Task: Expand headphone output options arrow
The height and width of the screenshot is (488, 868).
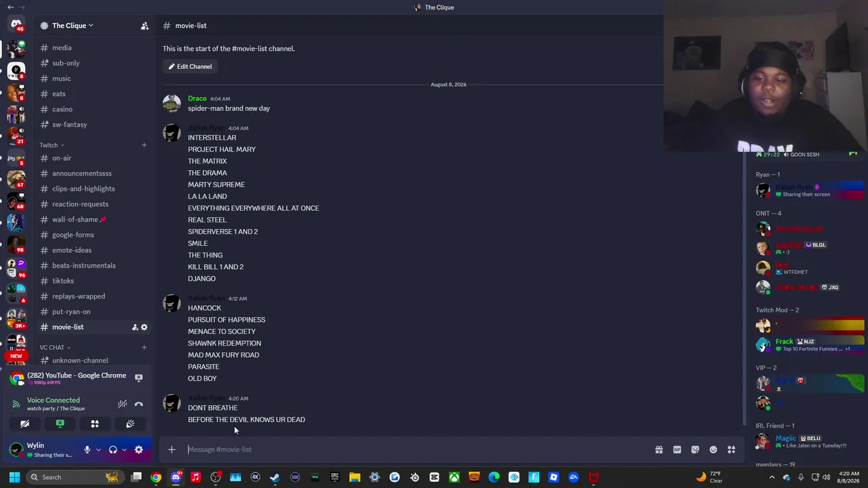Action: point(123,449)
